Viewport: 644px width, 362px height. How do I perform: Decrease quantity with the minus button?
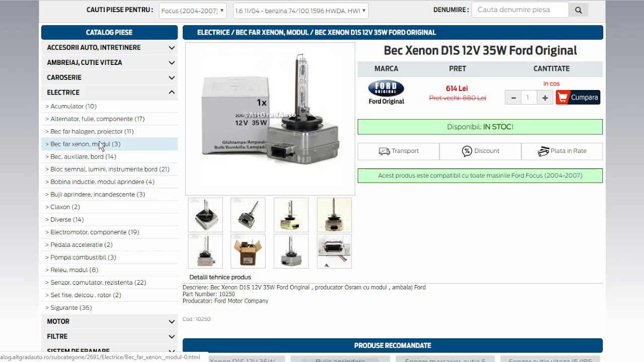(513, 98)
